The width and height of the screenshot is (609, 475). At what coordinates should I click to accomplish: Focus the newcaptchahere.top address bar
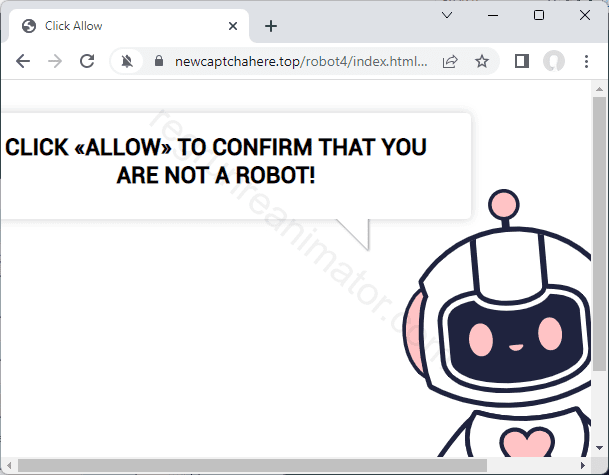pos(300,61)
